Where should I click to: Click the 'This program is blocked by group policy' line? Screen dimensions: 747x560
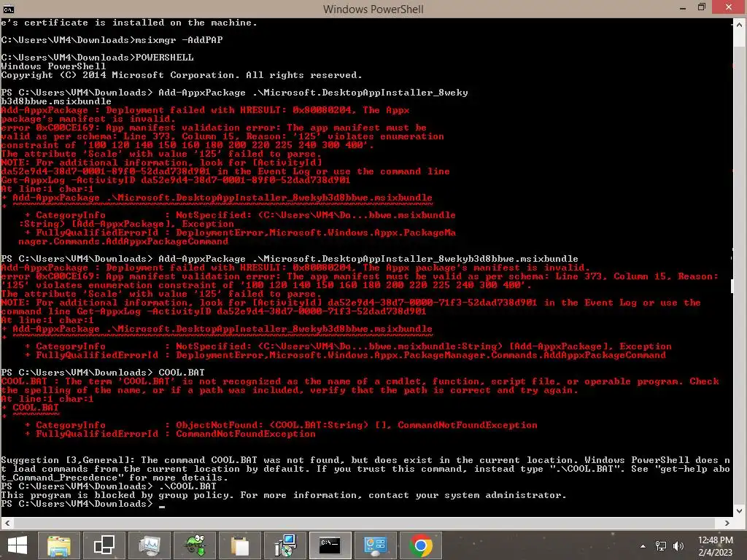click(284, 495)
